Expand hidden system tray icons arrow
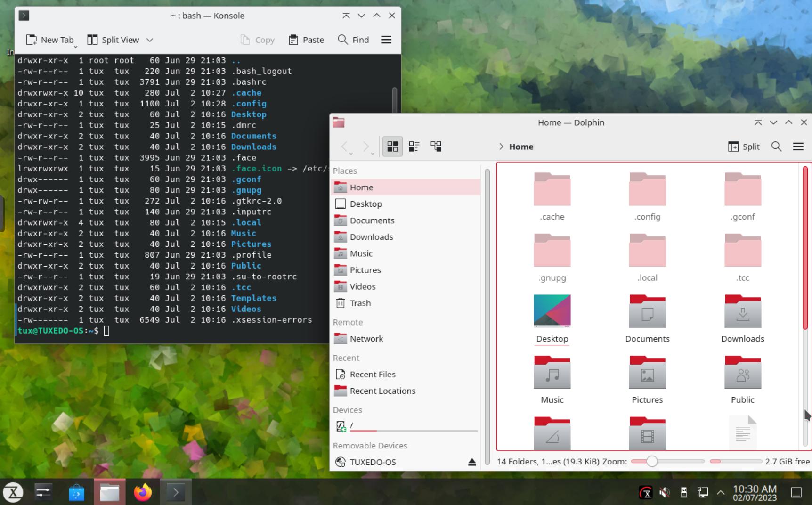812x505 pixels. [x=721, y=493]
